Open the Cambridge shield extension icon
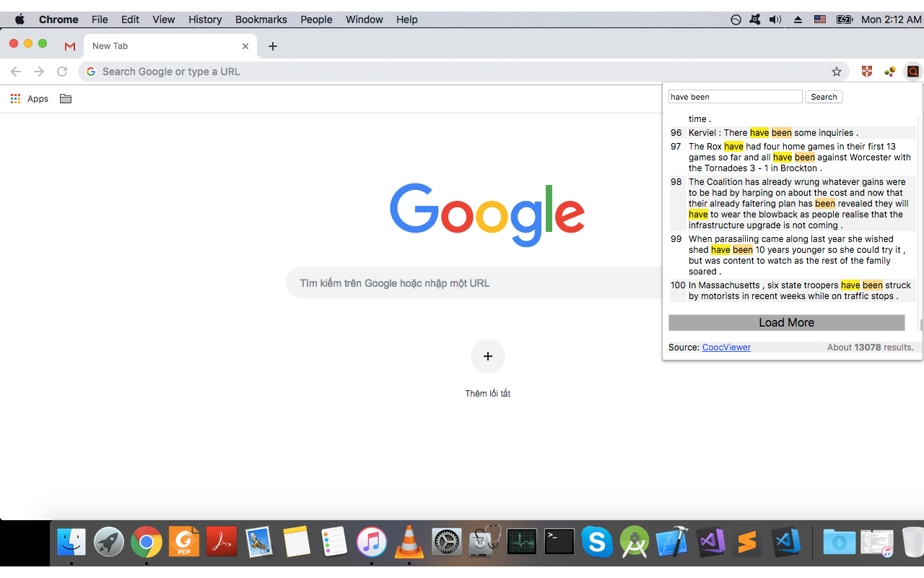The width and height of the screenshot is (924, 578). pos(867,72)
